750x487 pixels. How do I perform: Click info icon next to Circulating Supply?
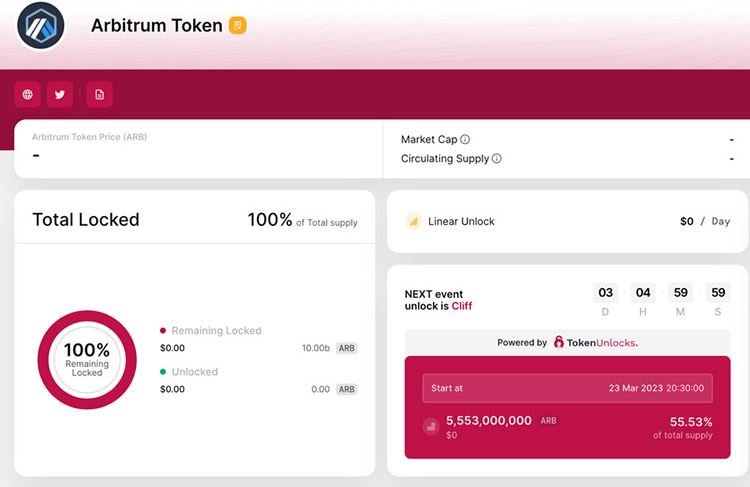click(x=497, y=159)
